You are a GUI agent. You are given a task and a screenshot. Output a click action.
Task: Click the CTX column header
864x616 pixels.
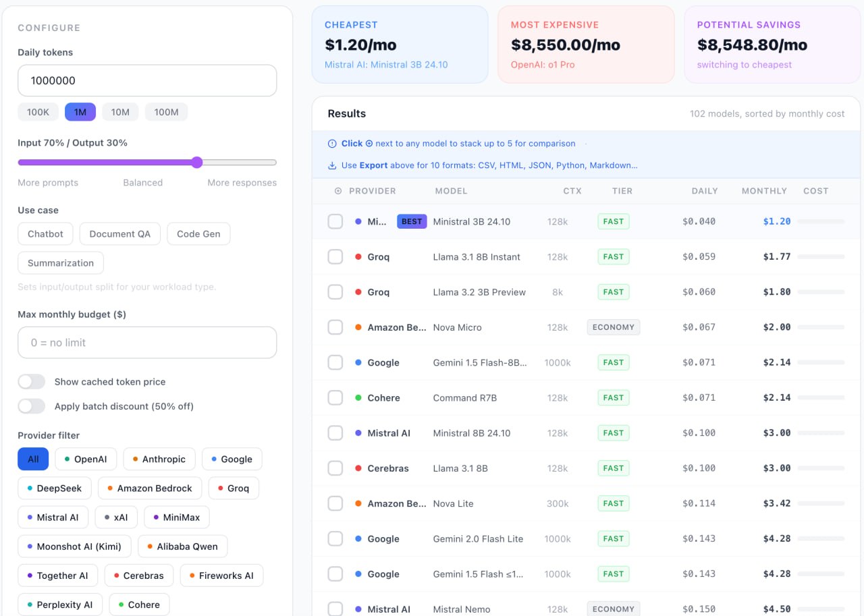coord(572,191)
